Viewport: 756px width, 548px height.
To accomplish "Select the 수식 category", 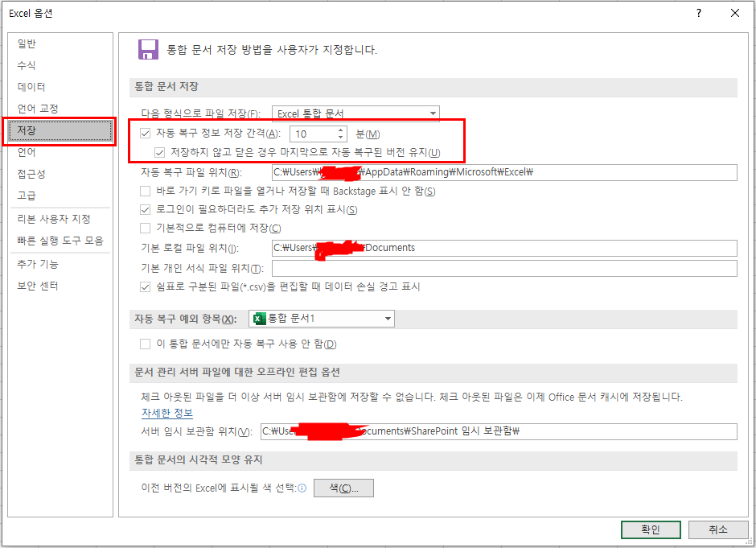I will [60, 65].
